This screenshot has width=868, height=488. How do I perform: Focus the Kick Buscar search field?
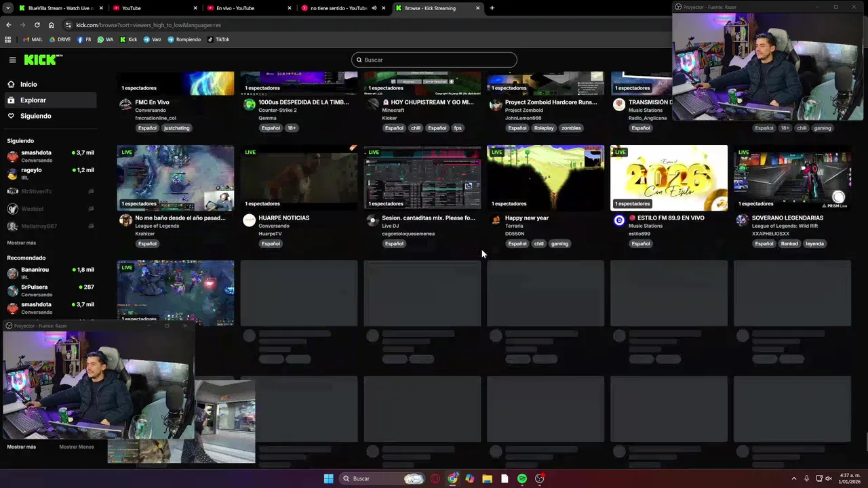(x=434, y=60)
